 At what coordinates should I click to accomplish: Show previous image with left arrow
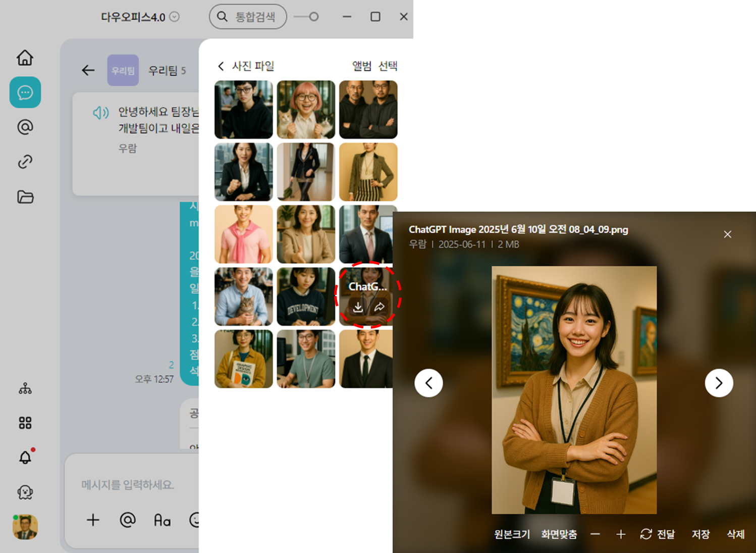coord(428,383)
